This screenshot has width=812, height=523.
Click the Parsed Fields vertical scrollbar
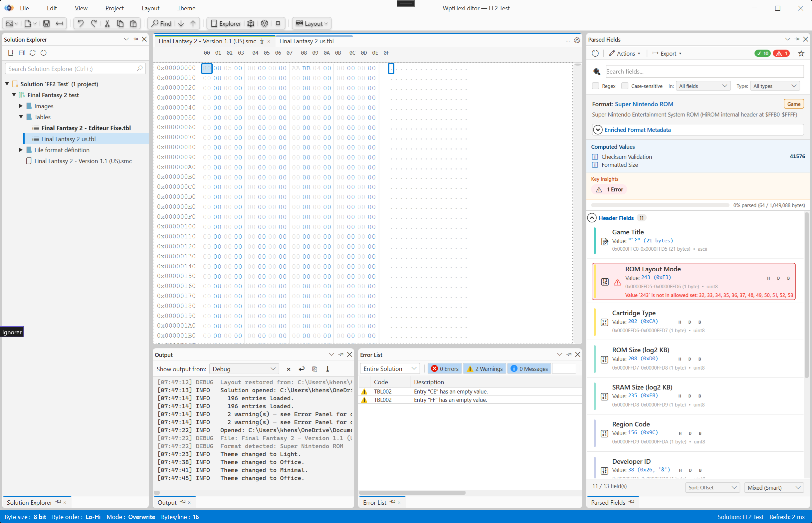pyautogui.click(x=807, y=295)
